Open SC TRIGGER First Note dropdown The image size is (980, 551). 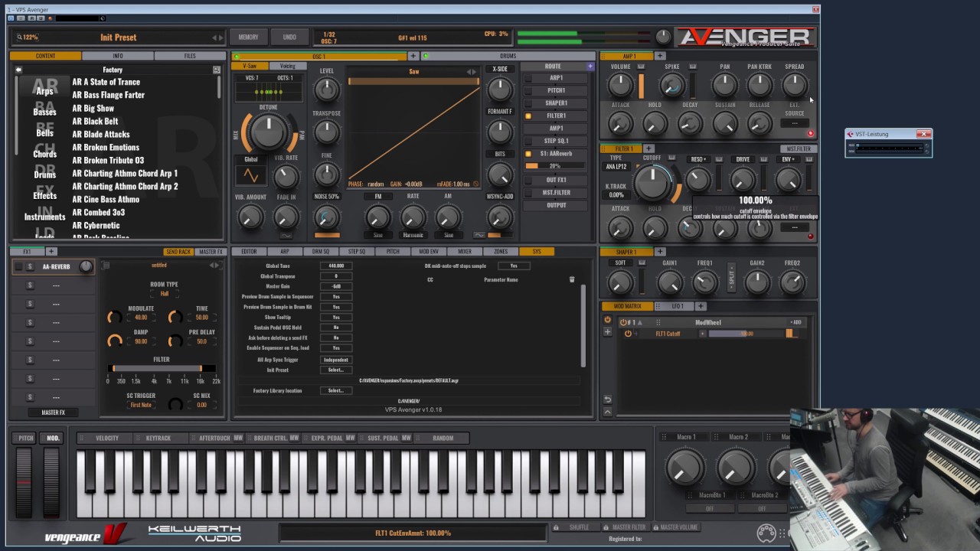141,405
